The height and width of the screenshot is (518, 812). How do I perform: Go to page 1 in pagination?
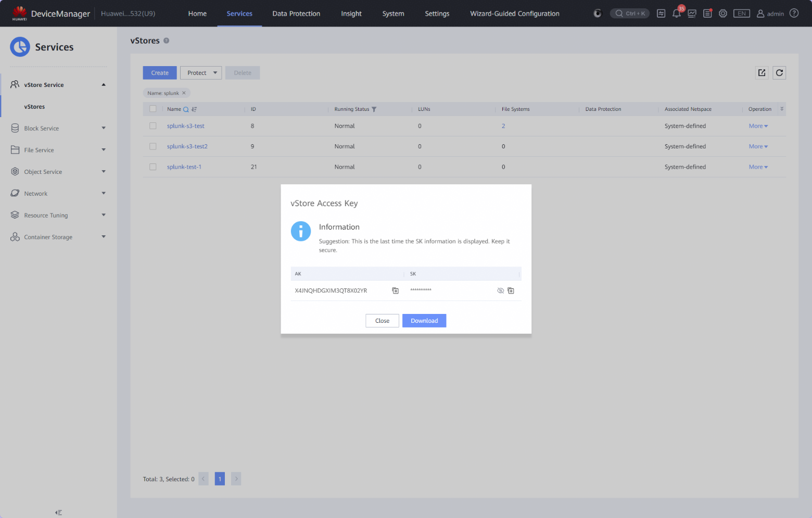pyautogui.click(x=220, y=479)
